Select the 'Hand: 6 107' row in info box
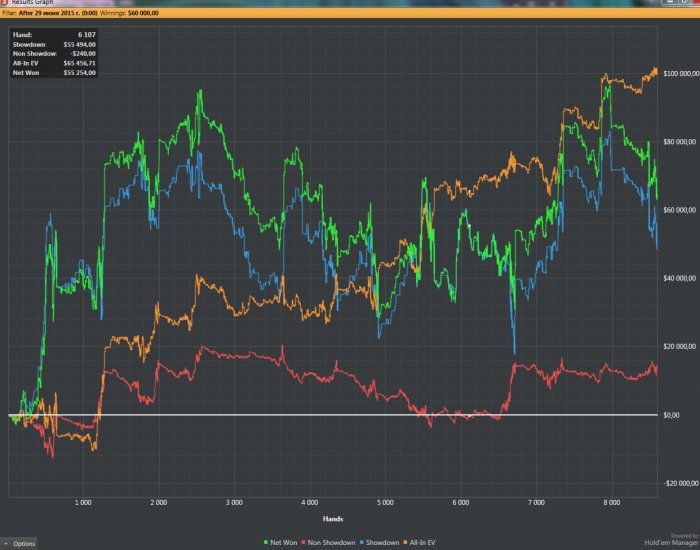700x550 pixels. tap(54, 34)
